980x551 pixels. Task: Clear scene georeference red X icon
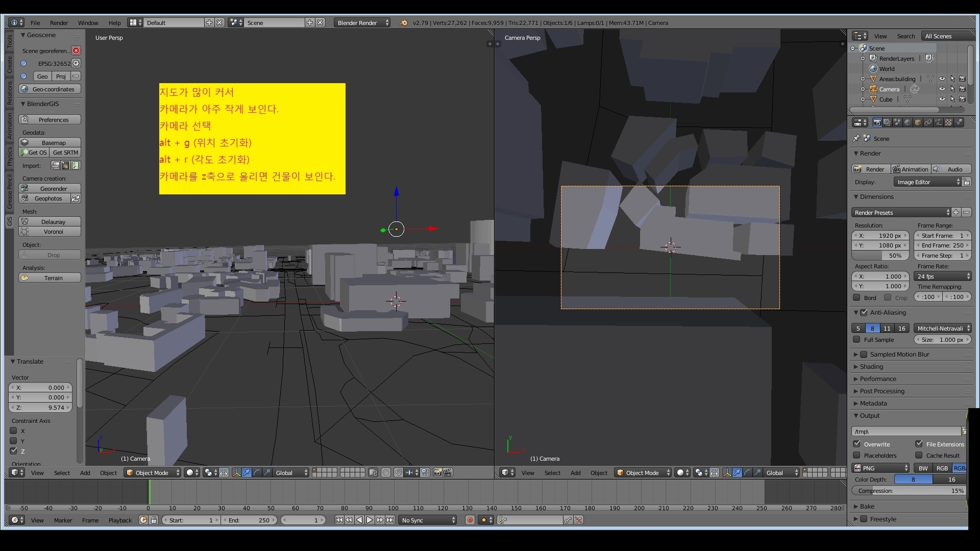coord(76,51)
